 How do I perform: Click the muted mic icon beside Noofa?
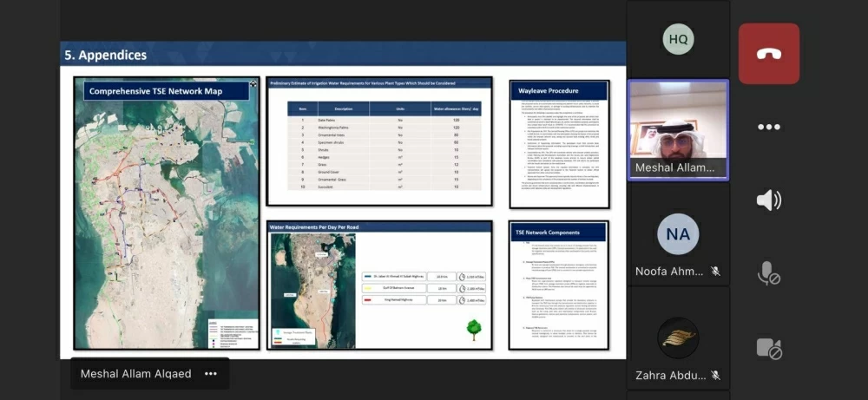716,272
